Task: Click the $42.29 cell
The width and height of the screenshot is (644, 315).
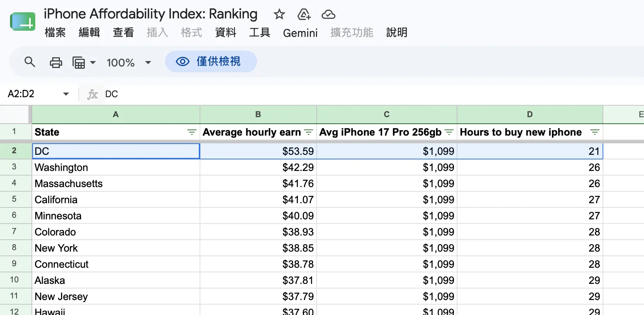Action: coord(258,167)
